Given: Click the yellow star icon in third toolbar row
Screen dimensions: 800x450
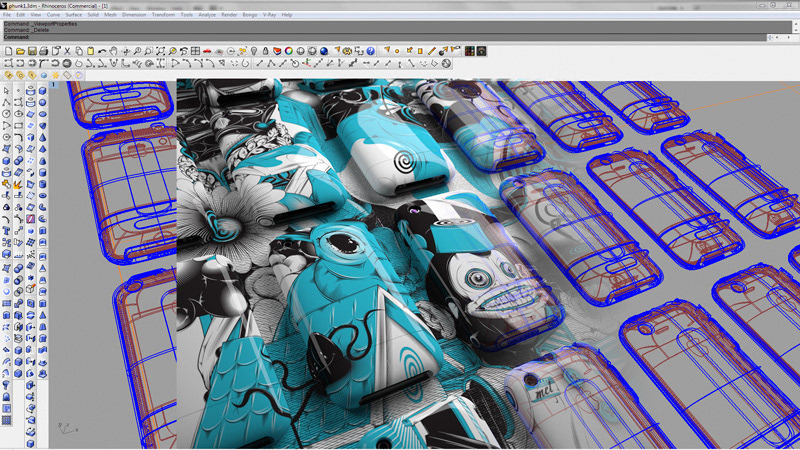Looking at the screenshot, I should [56, 76].
